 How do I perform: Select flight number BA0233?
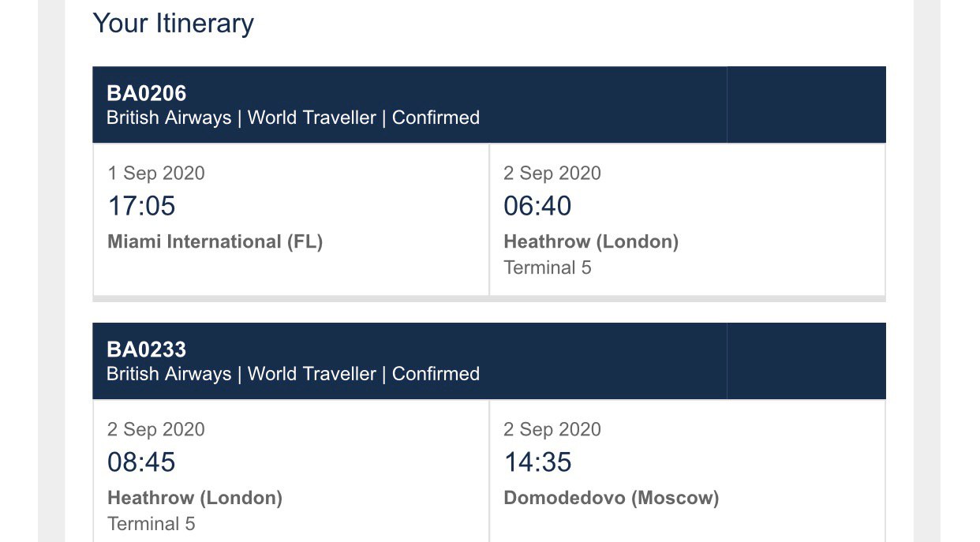(x=147, y=349)
